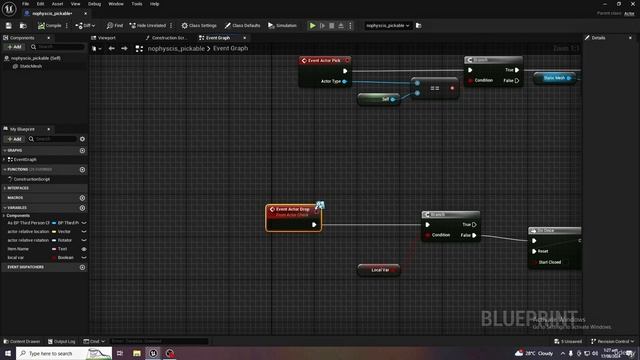Navigate forward in graph history
The width and height of the screenshot is (640, 360).
click(124, 49)
